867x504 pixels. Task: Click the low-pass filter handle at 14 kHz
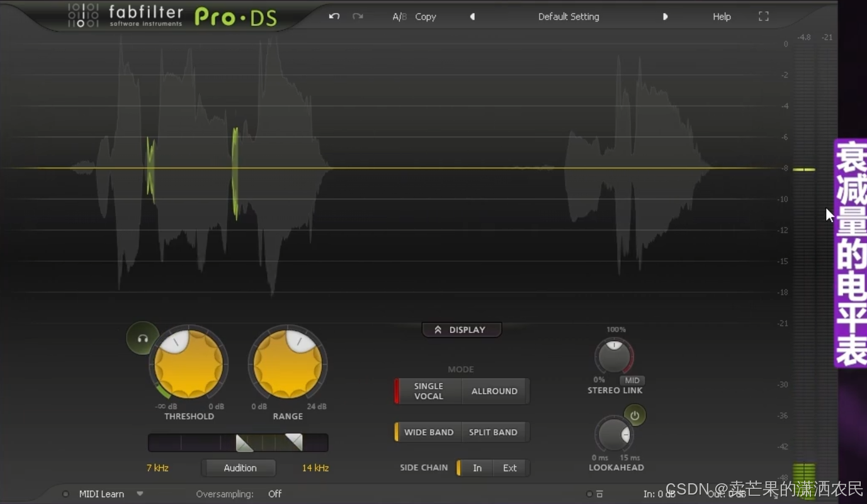(294, 442)
